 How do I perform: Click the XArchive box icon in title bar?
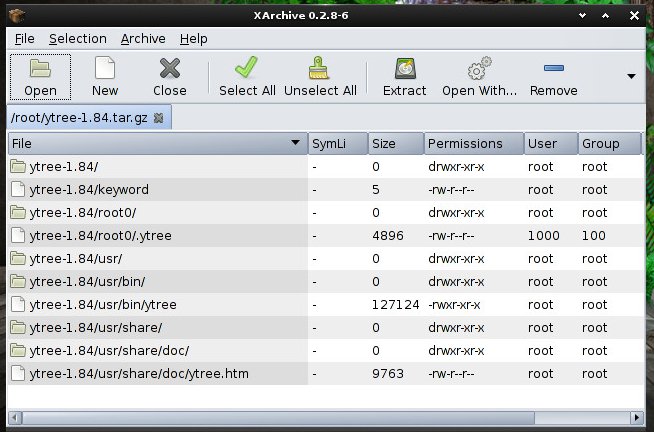click(x=17, y=16)
